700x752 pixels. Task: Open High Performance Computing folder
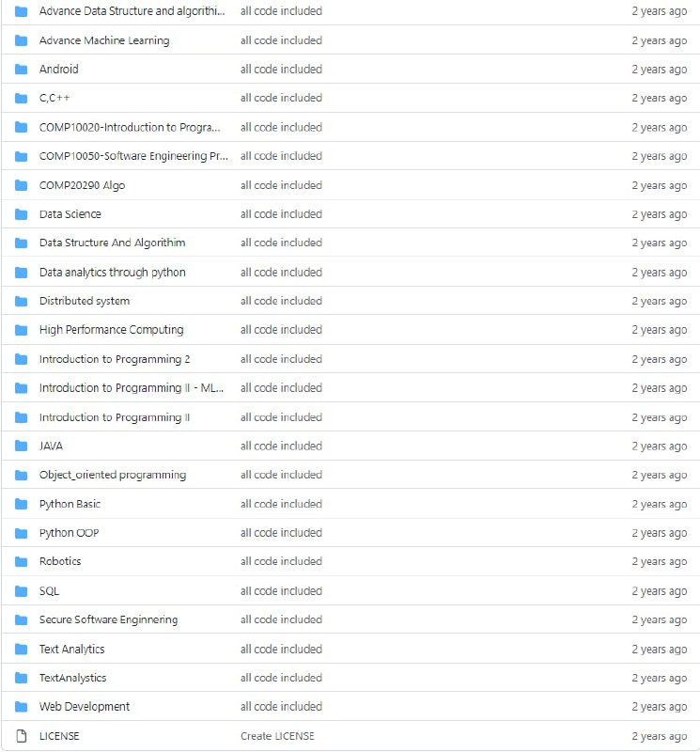pyautogui.click(x=111, y=330)
